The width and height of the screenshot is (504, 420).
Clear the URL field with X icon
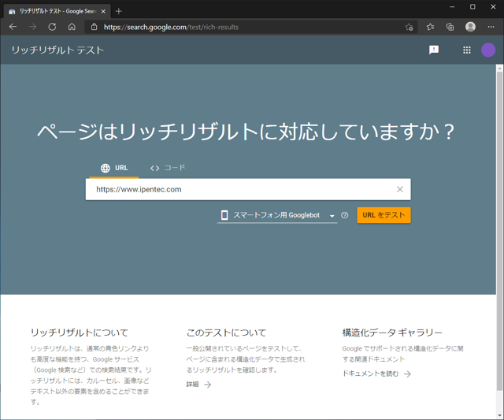pyautogui.click(x=399, y=189)
